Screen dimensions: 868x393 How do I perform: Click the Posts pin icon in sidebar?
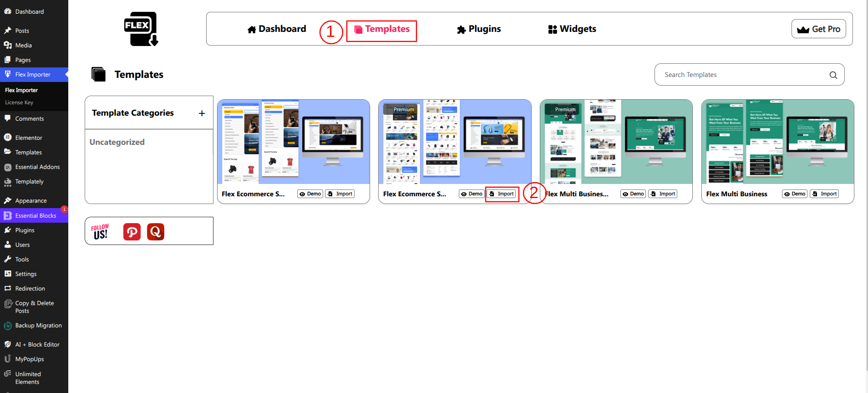coord(8,31)
